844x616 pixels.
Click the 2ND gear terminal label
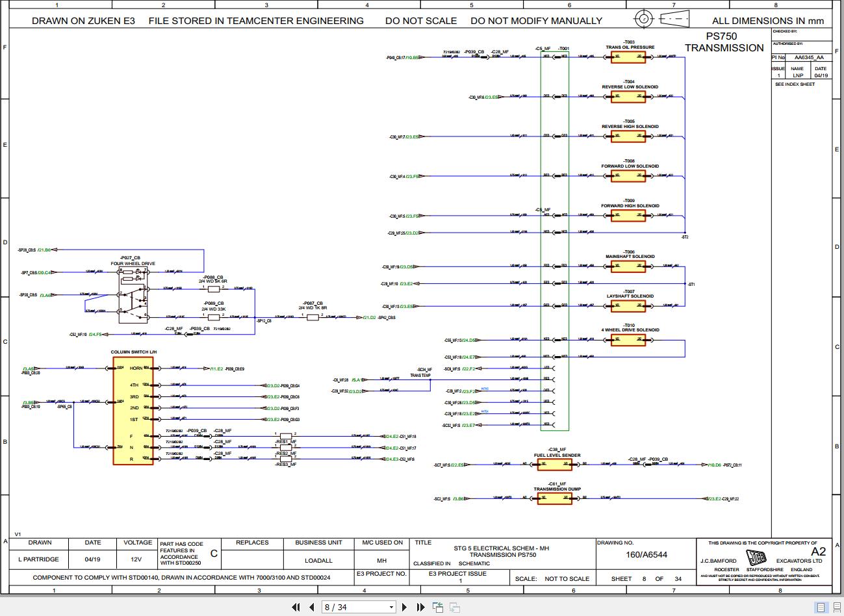(134, 407)
